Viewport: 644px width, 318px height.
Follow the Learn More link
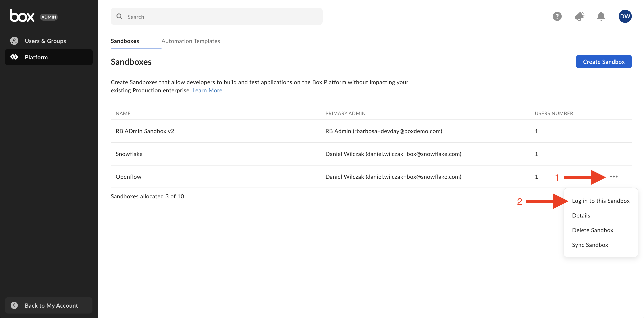[207, 90]
